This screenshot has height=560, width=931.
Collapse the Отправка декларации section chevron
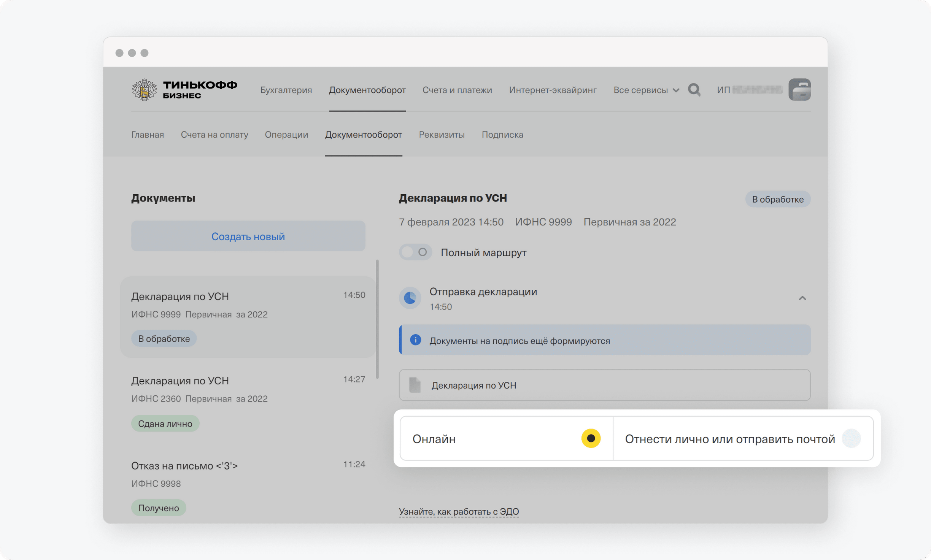[803, 298]
